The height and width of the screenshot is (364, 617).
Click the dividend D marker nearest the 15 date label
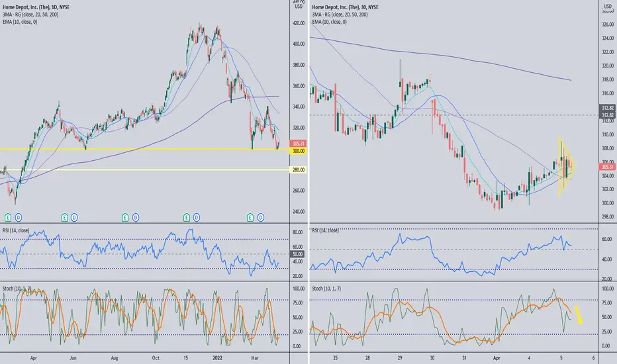pyautogui.click(x=197, y=217)
